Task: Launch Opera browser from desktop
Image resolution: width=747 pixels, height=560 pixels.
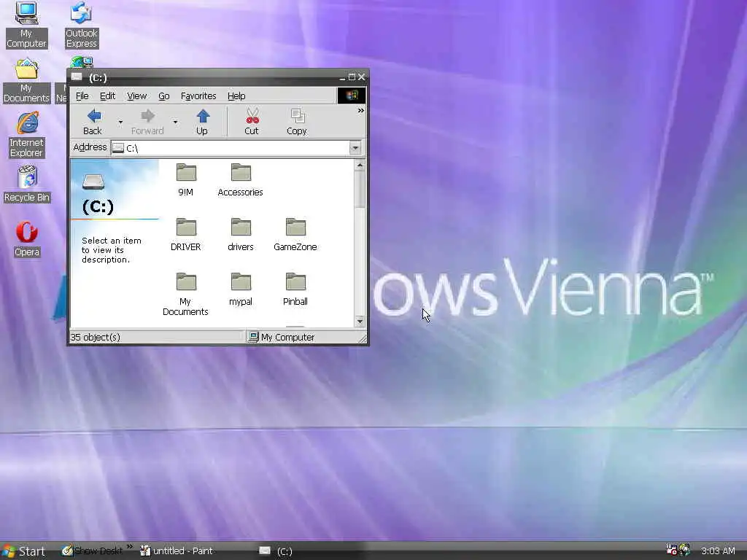Action: 27,239
